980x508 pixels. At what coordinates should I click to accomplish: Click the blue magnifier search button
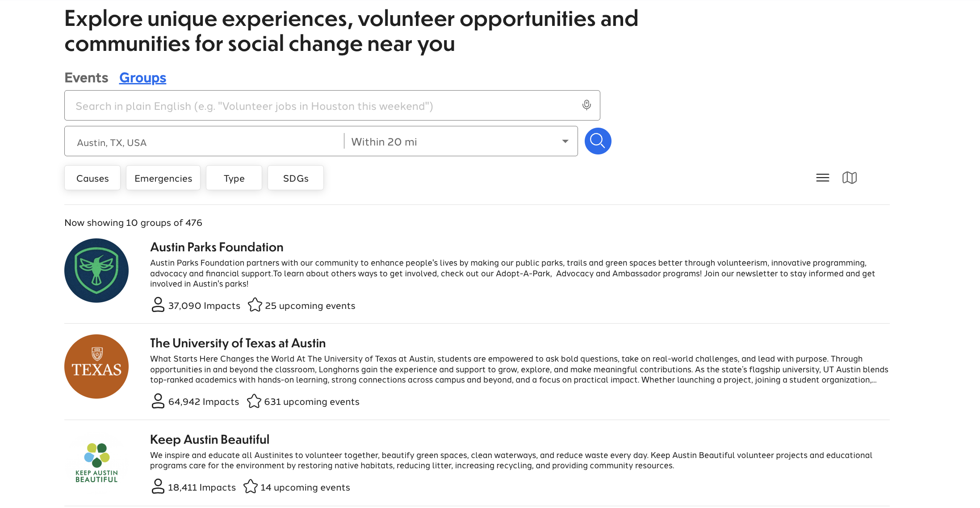click(598, 141)
